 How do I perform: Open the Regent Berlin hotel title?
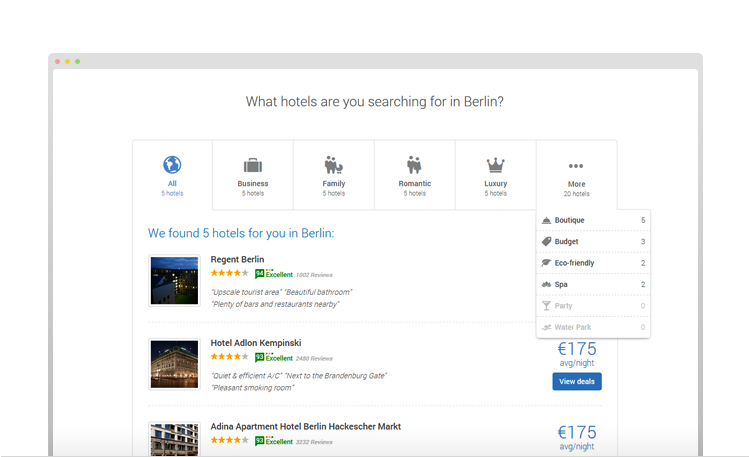[237, 259]
